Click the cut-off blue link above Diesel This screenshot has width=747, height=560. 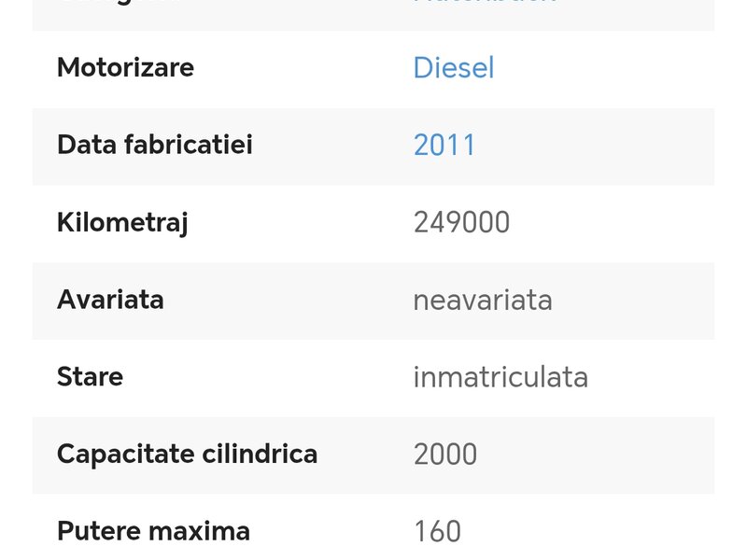[485, 3]
